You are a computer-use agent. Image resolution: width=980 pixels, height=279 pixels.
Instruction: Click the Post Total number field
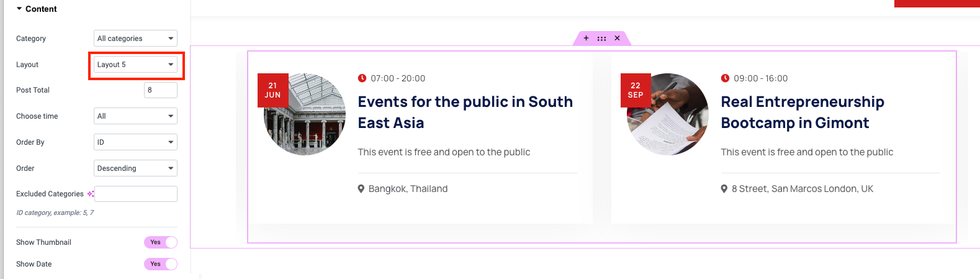(160, 90)
